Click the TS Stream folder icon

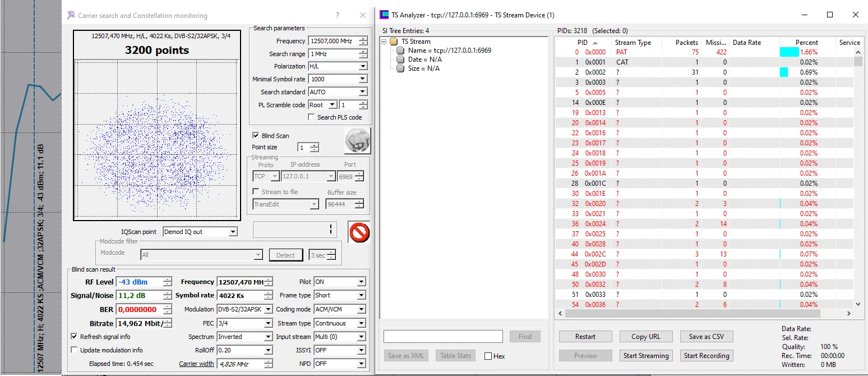[393, 42]
